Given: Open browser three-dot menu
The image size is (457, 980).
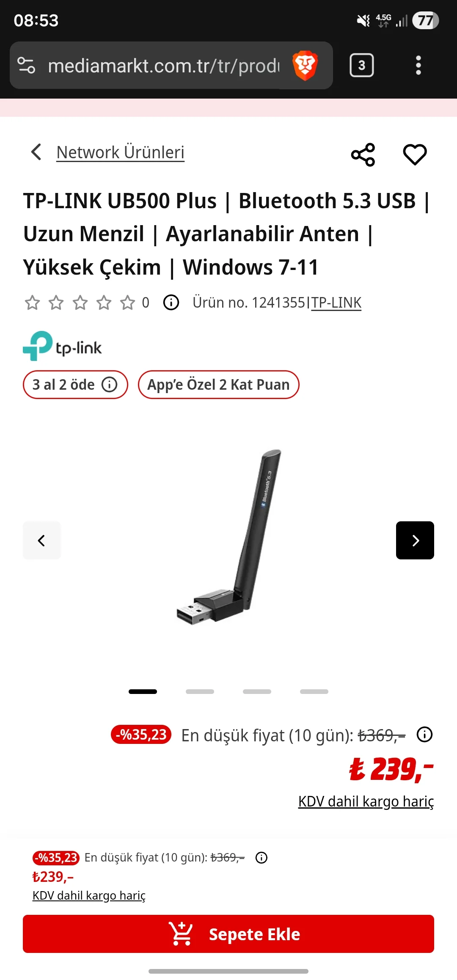Looking at the screenshot, I should (x=418, y=65).
